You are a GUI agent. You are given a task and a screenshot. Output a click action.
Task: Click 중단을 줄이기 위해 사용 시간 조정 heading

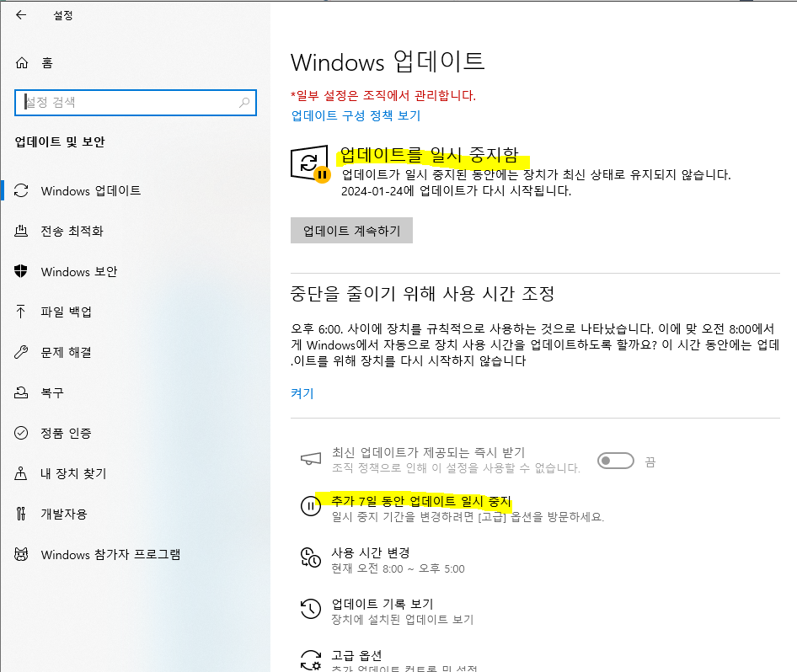tap(422, 294)
